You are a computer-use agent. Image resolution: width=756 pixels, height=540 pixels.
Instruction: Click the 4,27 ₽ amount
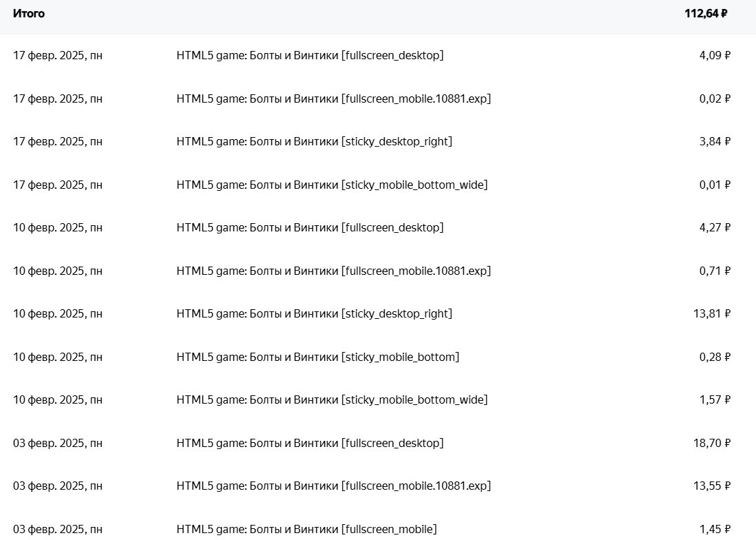(x=714, y=227)
